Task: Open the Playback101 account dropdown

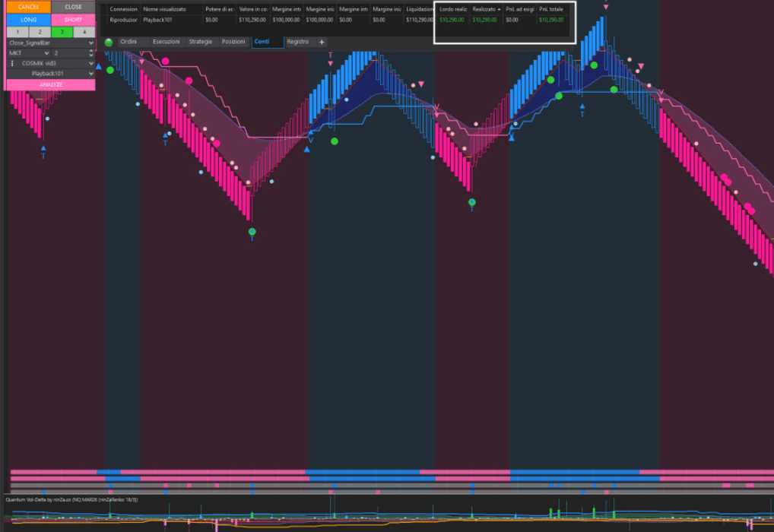Action: (51, 74)
